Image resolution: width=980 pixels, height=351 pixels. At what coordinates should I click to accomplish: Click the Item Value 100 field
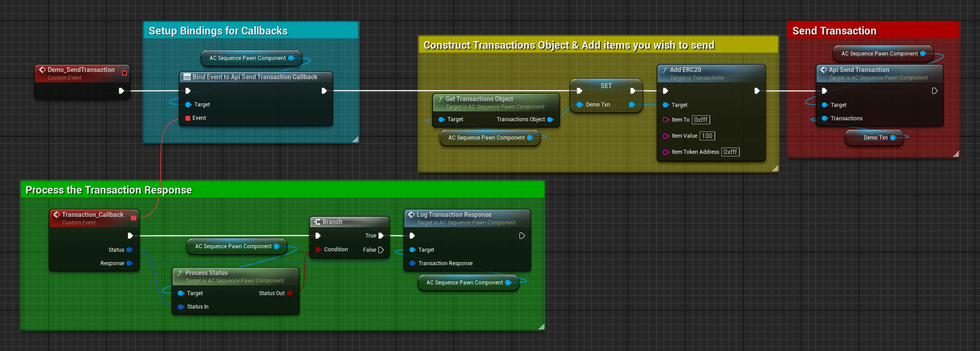707,136
